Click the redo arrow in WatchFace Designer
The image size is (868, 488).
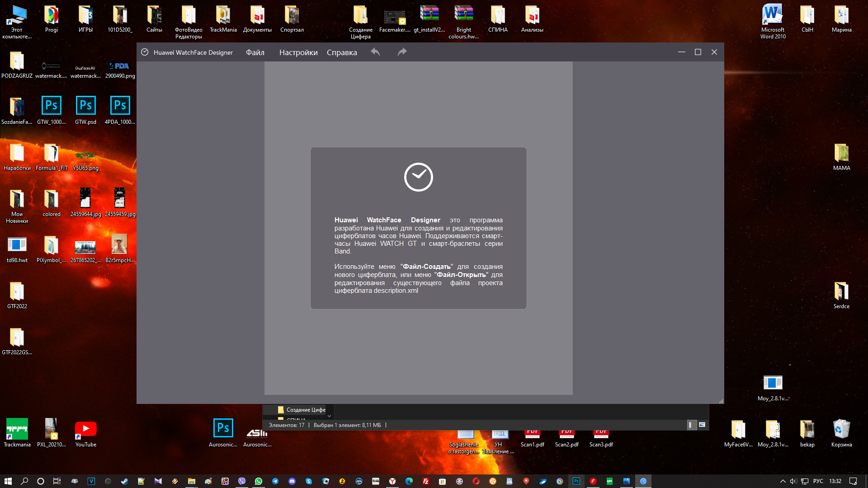[x=402, y=52]
